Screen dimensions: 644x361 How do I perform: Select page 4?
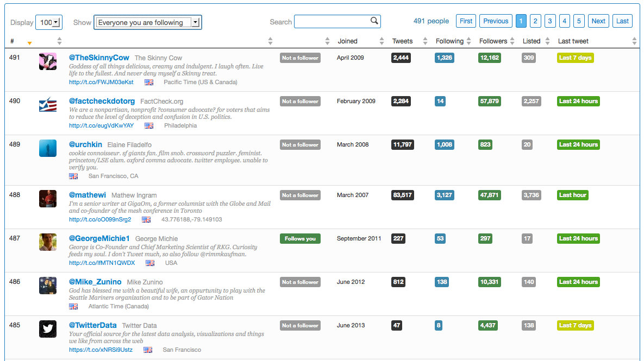564,21
